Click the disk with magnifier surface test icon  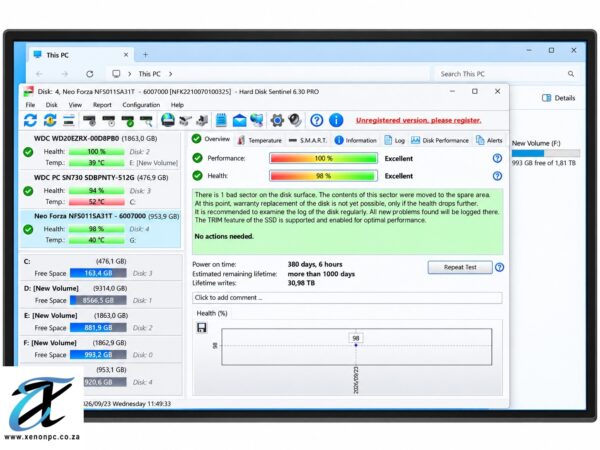[146, 121]
